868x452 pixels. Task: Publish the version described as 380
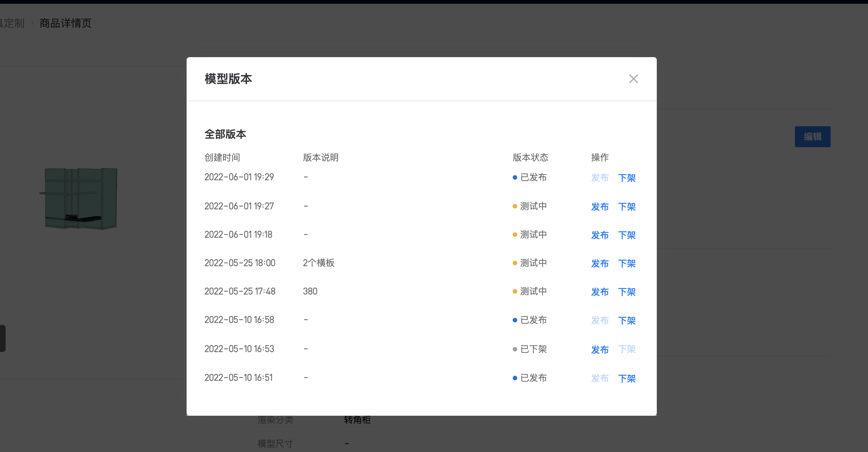pyautogui.click(x=600, y=292)
